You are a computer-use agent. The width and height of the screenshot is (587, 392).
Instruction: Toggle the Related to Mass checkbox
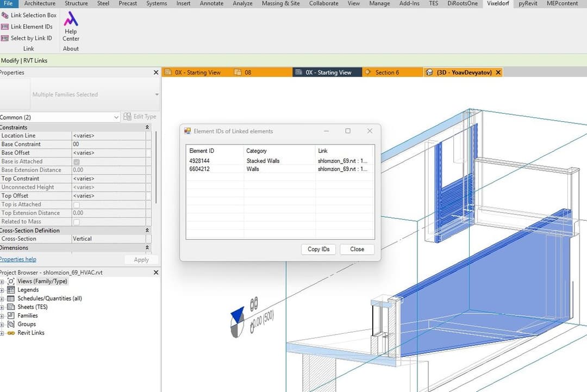(x=77, y=222)
